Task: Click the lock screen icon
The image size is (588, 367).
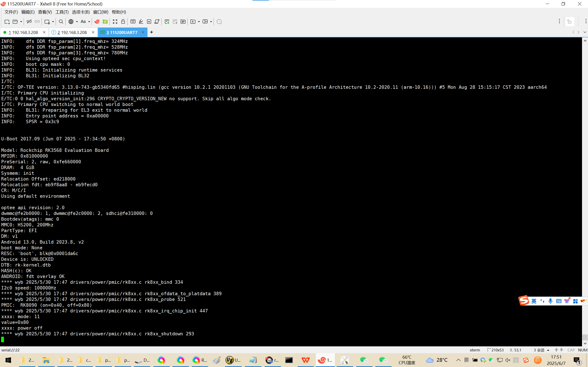Action: (123, 22)
